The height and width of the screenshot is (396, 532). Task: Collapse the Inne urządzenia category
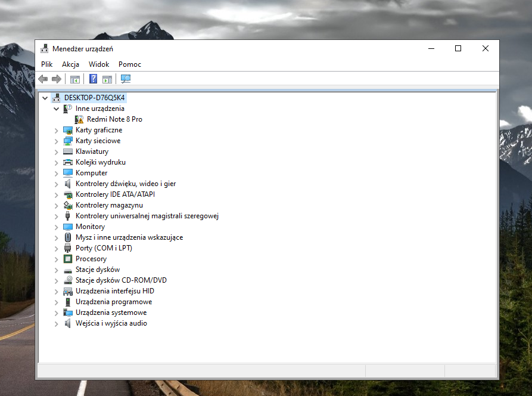coord(57,109)
